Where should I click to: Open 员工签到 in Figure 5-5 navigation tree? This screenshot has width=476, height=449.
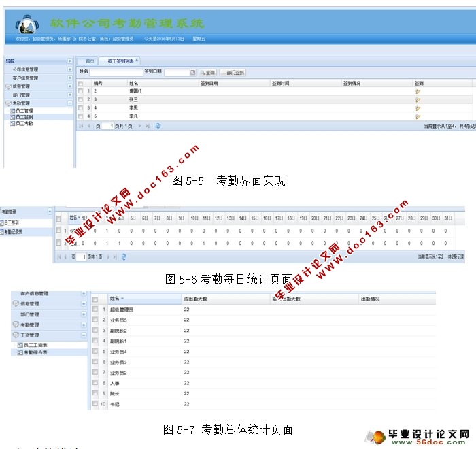24,117
